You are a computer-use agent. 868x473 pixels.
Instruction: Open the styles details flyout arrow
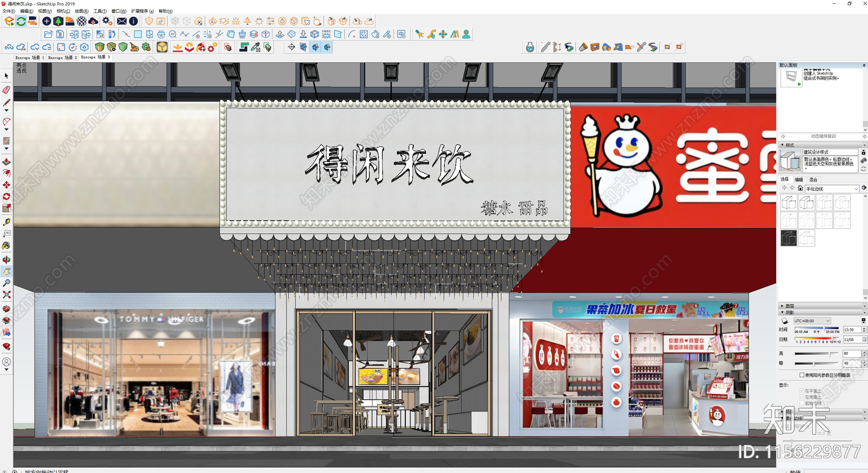pos(864,188)
